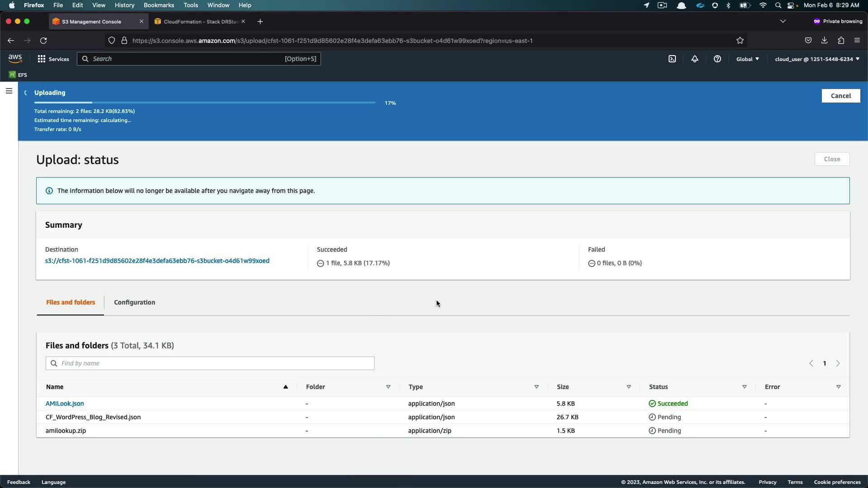This screenshot has height=488, width=868.
Task: Bookmark this page with the star icon
Action: coord(740,41)
